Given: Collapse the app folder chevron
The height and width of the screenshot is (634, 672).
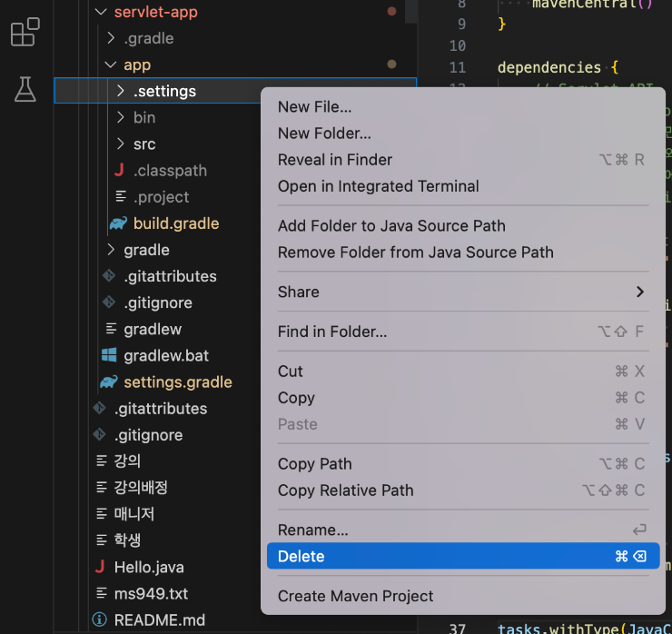Looking at the screenshot, I should coord(111,64).
